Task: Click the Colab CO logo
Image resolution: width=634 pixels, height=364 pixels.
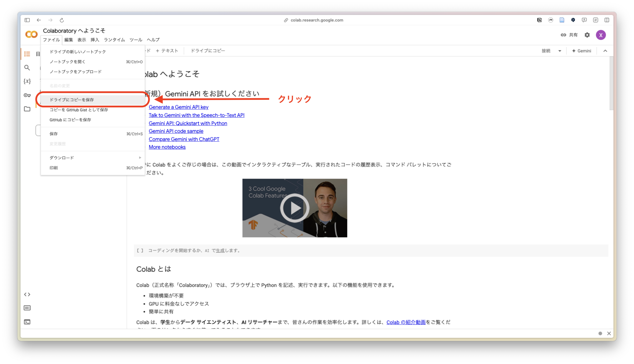Action: (32, 34)
